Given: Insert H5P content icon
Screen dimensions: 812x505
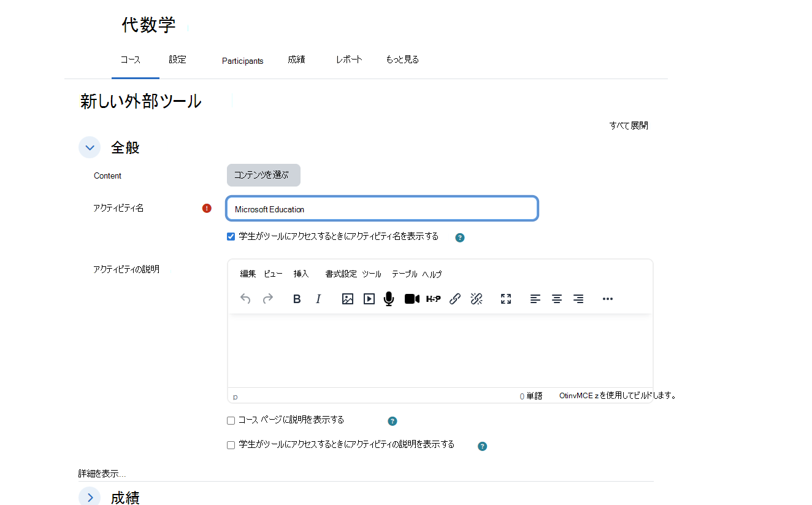Looking at the screenshot, I should [434, 299].
